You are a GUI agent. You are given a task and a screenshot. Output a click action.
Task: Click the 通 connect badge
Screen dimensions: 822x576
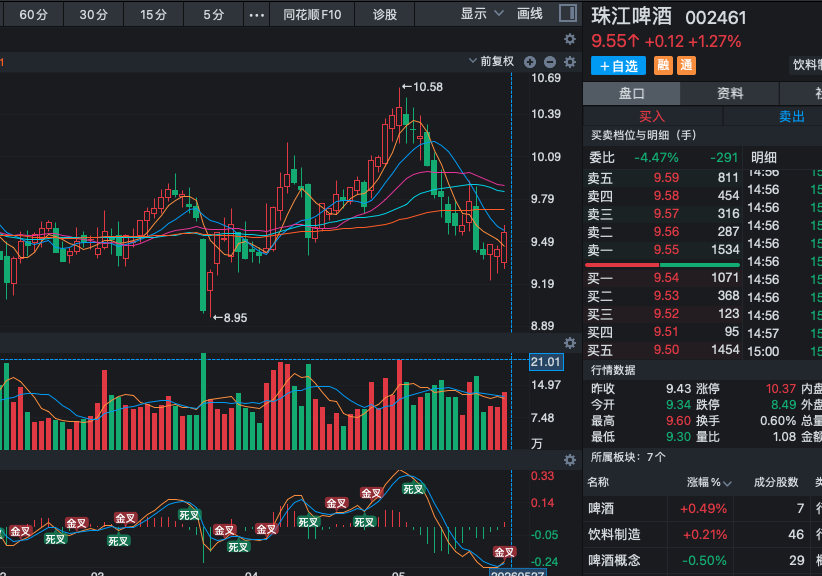pyautogui.click(x=686, y=66)
